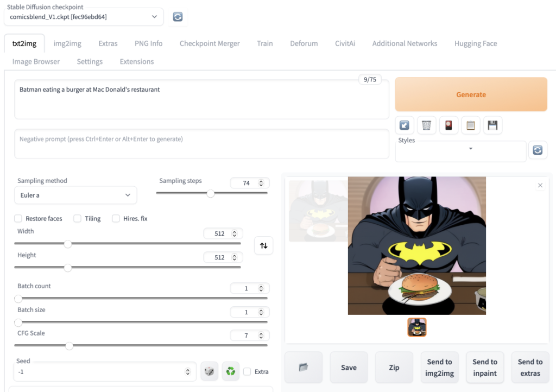The image size is (556, 392).
Task: Open the Extensions tab
Action: [x=137, y=61]
